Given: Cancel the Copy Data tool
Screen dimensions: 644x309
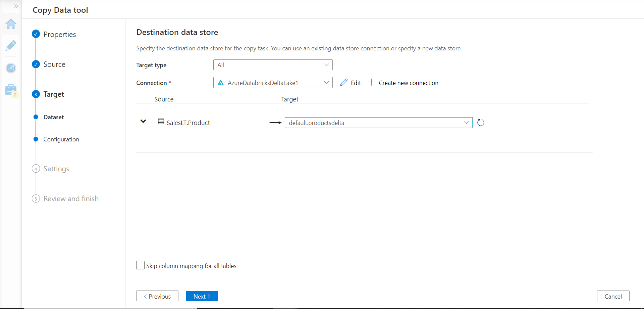Looking at the screenshot, I should point(613,296).
